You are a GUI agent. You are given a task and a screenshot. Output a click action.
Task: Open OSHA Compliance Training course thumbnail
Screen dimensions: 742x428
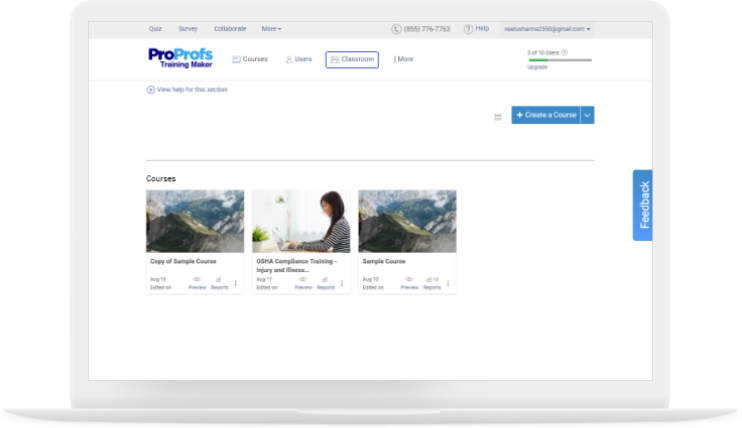point(301,221)
